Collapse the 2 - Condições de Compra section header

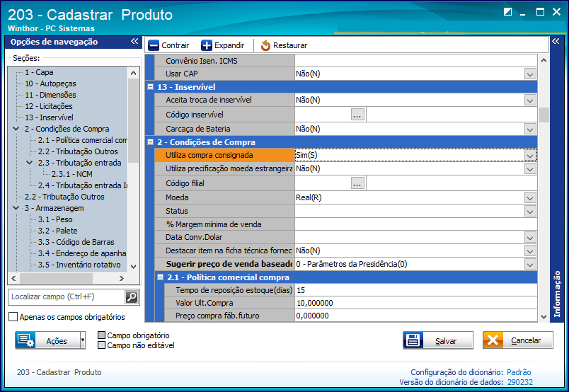click(150, 142)
